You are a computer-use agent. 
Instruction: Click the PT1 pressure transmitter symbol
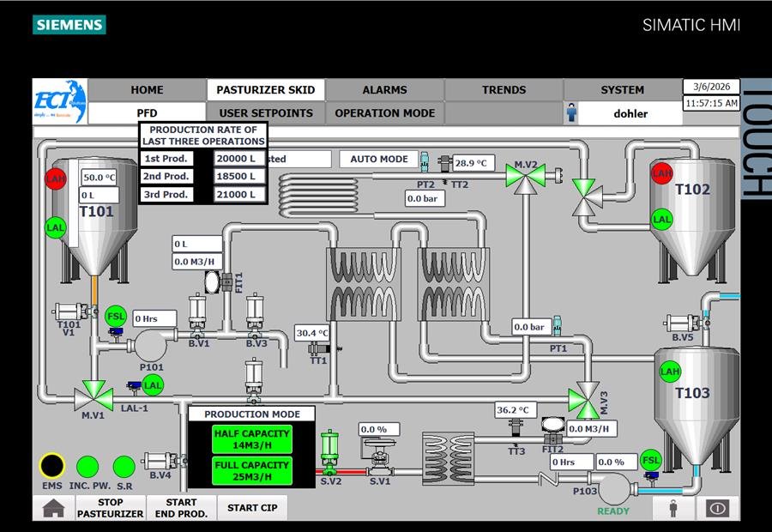(x=557, y=325)
